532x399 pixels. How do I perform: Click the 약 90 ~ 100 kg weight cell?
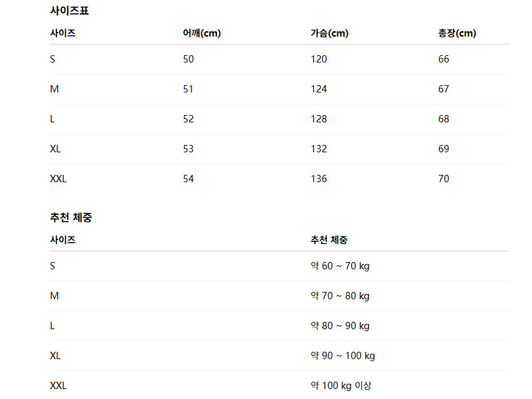(342, 356)
